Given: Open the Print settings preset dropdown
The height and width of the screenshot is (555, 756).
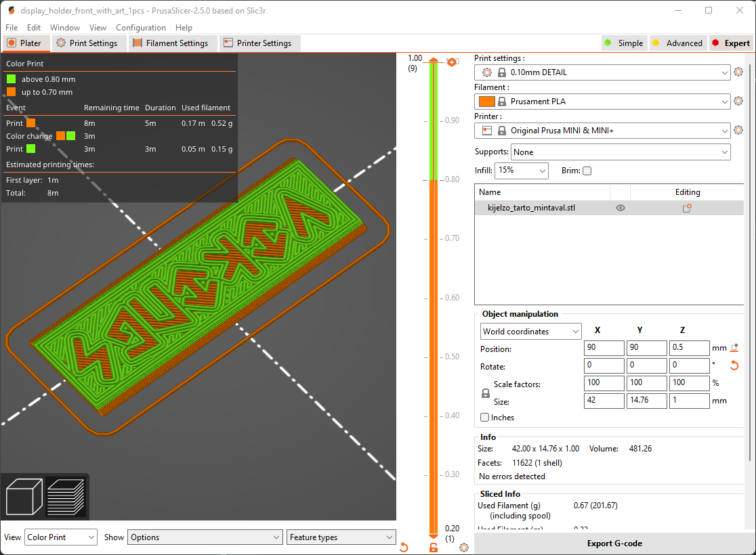Looking at the screenshot, I should pos(602,72).
